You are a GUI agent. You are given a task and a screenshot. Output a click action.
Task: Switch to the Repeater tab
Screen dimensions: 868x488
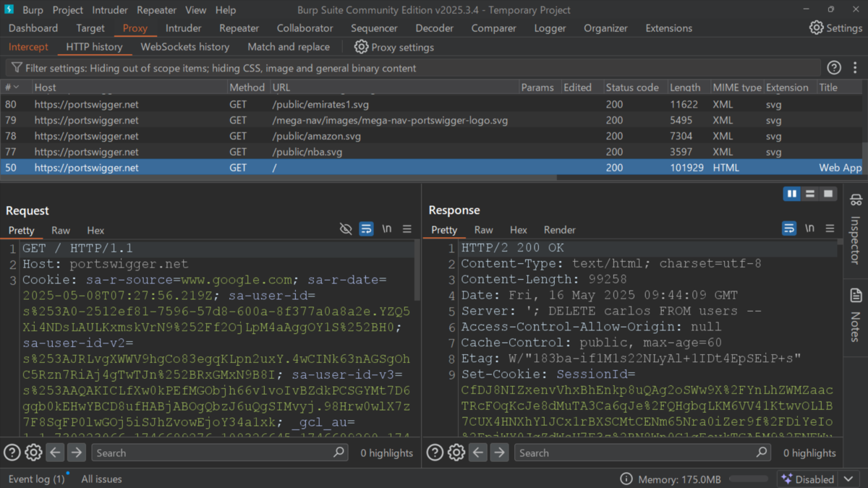click(x=239, y=28)
